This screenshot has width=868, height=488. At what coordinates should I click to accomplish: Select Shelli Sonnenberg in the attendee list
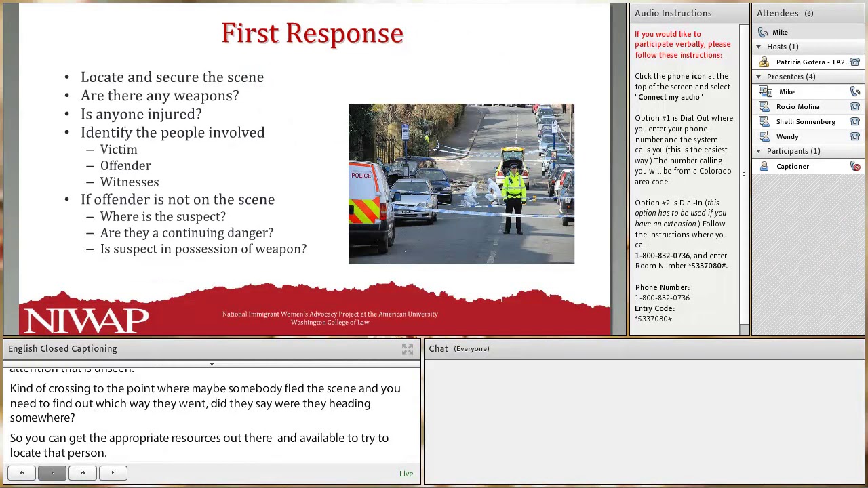click(808, 122)
